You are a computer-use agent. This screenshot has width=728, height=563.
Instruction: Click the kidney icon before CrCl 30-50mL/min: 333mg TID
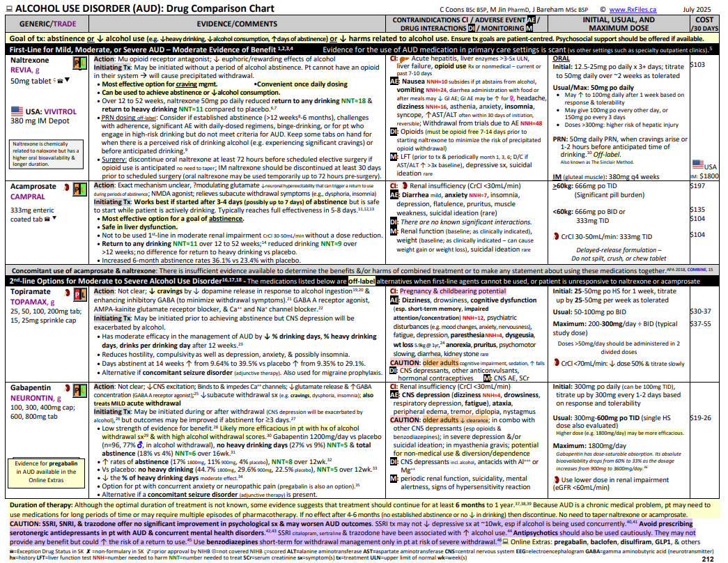(x=556, y=236)
